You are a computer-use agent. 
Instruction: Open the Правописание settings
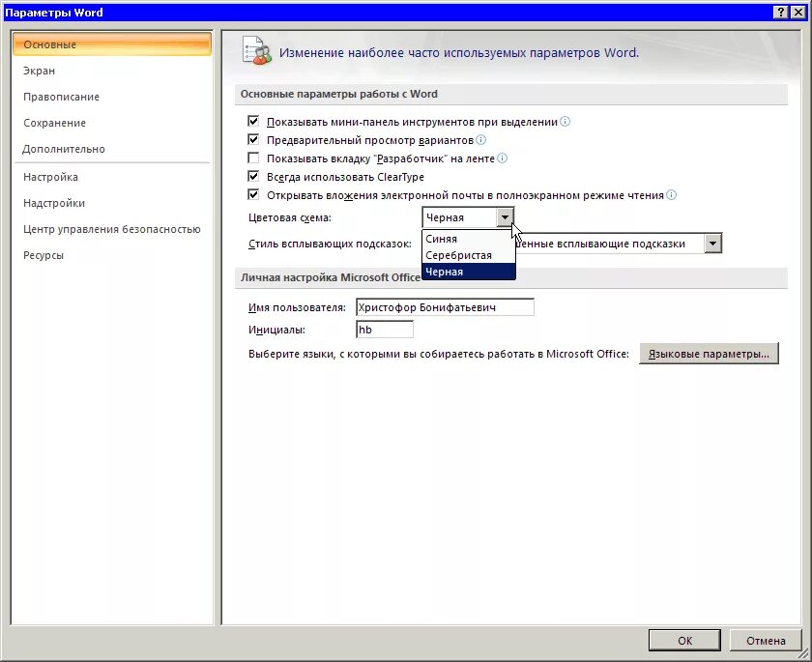[x=112, y=97]
